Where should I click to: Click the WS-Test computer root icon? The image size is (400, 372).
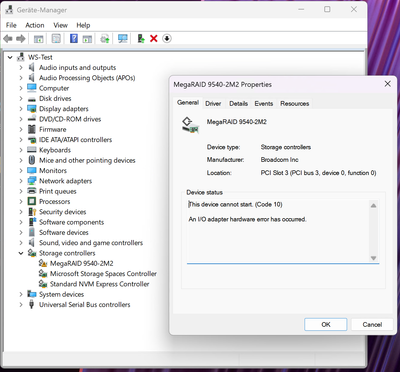(x=21, y=57)
